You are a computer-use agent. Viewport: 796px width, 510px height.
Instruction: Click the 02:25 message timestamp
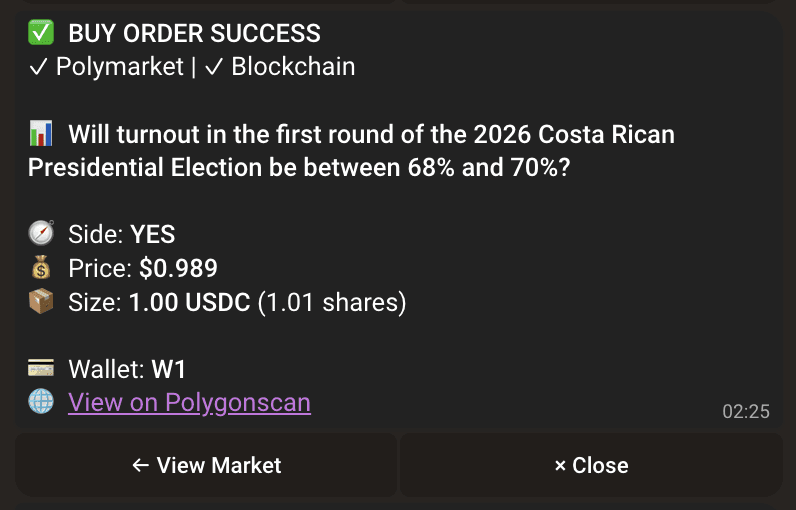tap(745, 411)
